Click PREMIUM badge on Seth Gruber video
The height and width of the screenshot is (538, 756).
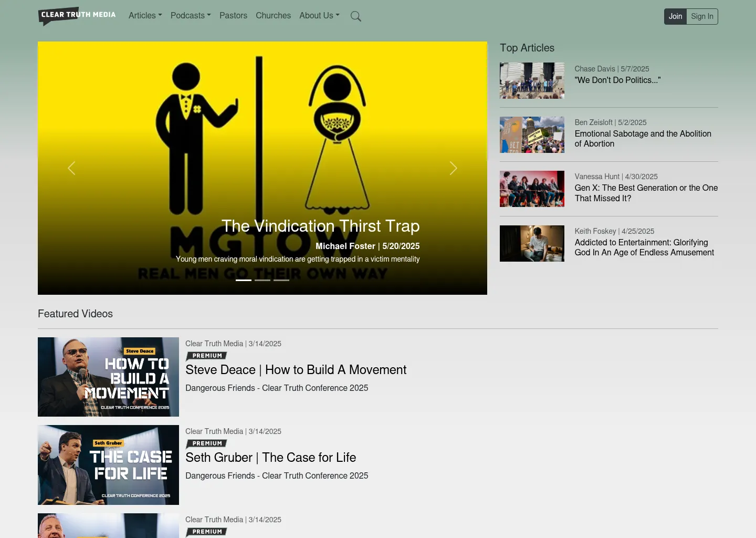tap(206, 443)
